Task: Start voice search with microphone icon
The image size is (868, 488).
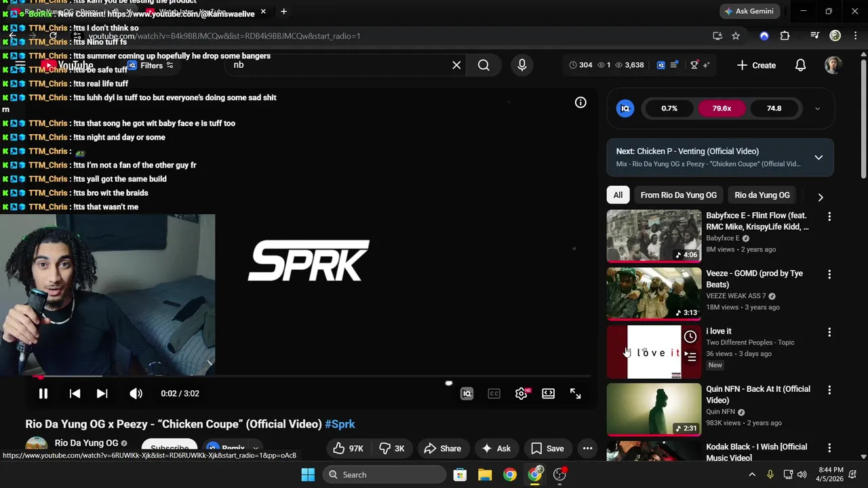Action: (521, 65)
